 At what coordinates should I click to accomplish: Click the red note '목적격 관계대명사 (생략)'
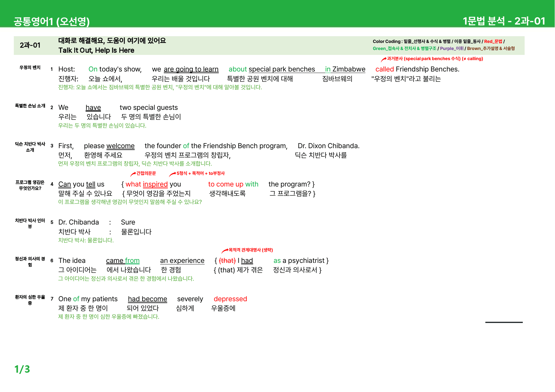pyautogui.click(x=251, y=250)
